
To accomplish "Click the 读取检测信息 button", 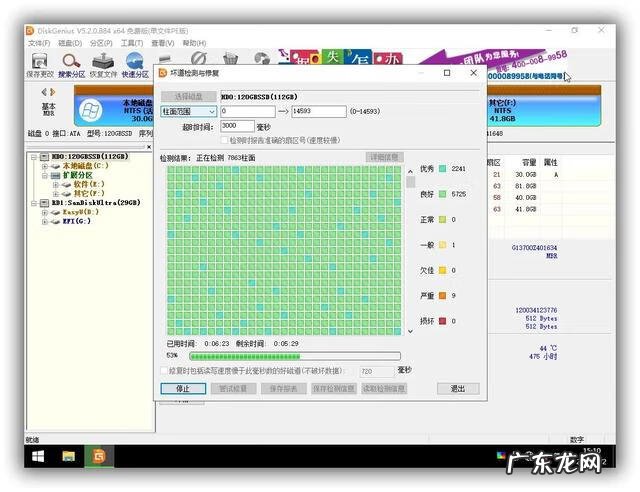I will tap(384, 388).
